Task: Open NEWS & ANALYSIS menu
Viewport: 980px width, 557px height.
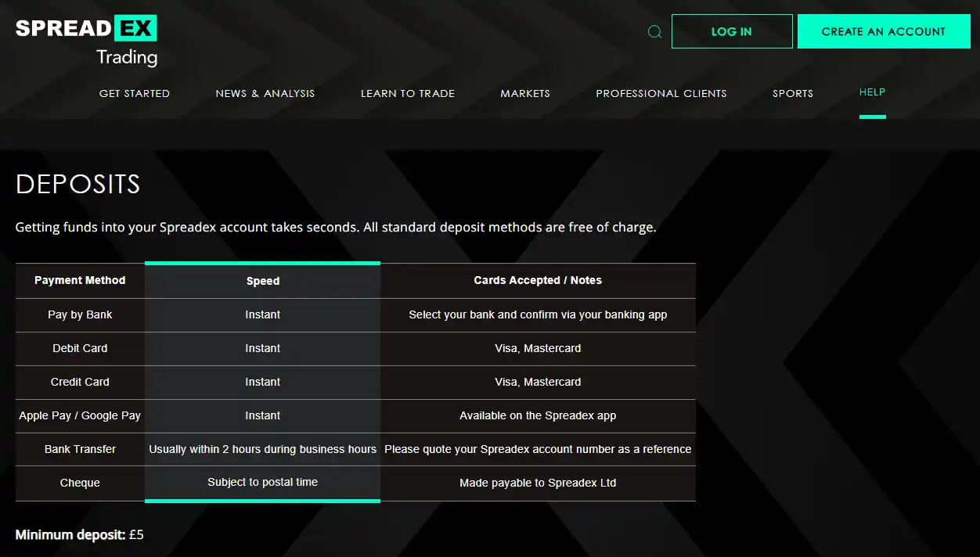Action: (x=265, y=93)
